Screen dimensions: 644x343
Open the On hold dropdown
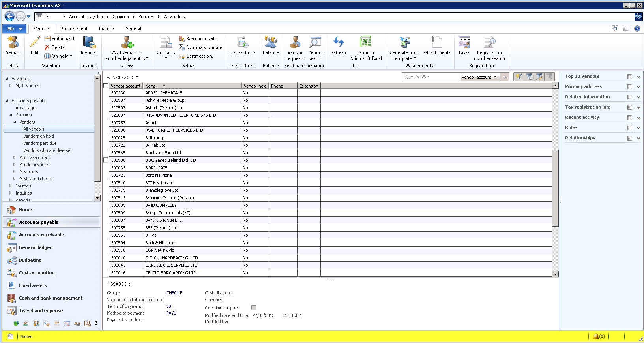tap(58, 56)
